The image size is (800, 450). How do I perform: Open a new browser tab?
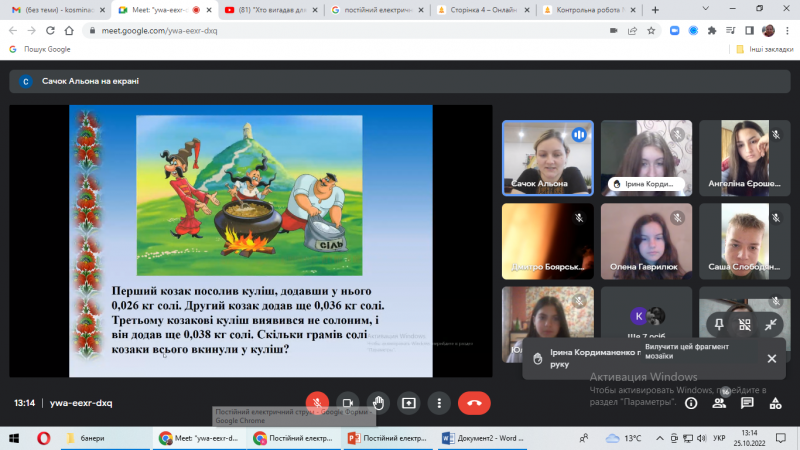click(x=655, y=10)
